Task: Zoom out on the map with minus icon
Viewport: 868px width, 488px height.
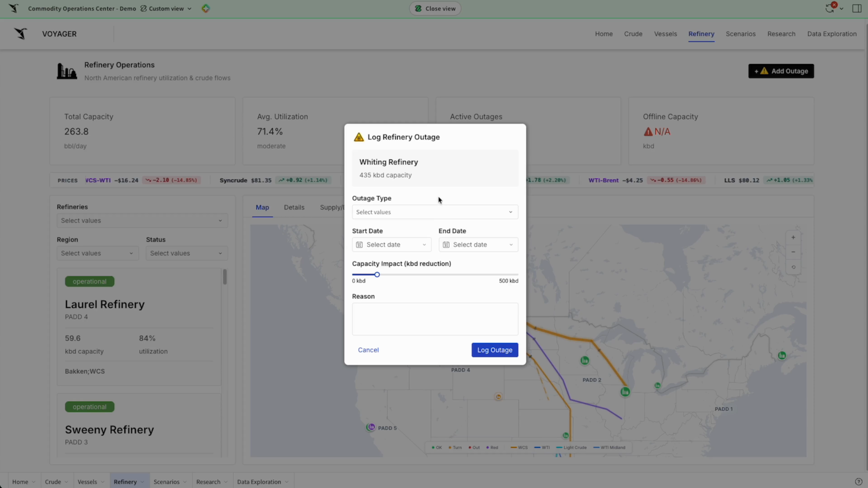Action: tap(793, 252)
